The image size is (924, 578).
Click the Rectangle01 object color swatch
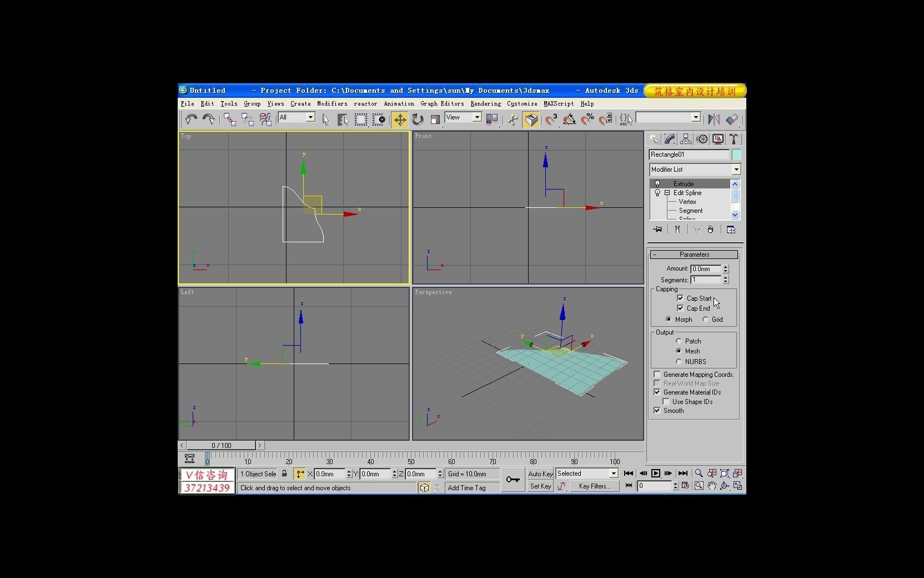point(735,155)
